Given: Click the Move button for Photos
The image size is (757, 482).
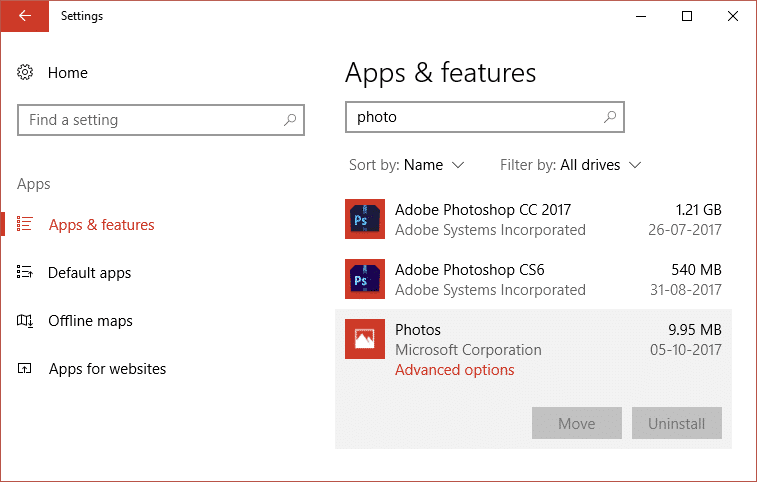Looking at the screenshot, I should (x=577, y=424).
